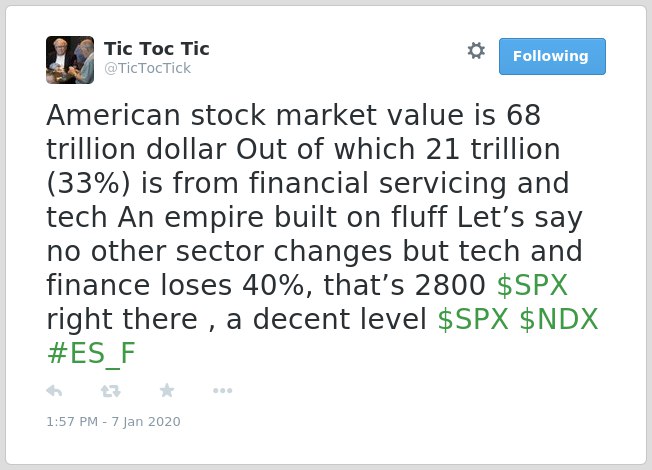The width and height of the screenshot is (652, 470).
Task: Toggle the Following button
Action: 552,56
